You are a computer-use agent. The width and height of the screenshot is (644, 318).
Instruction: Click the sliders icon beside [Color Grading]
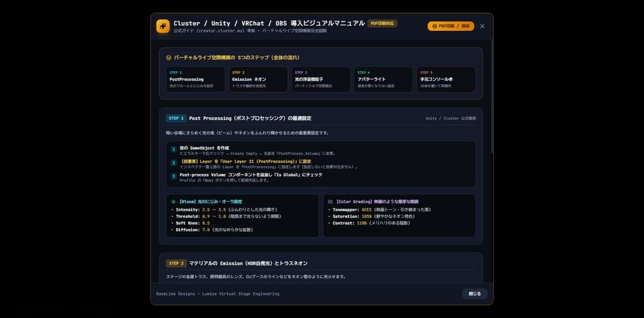pos(330,202)
